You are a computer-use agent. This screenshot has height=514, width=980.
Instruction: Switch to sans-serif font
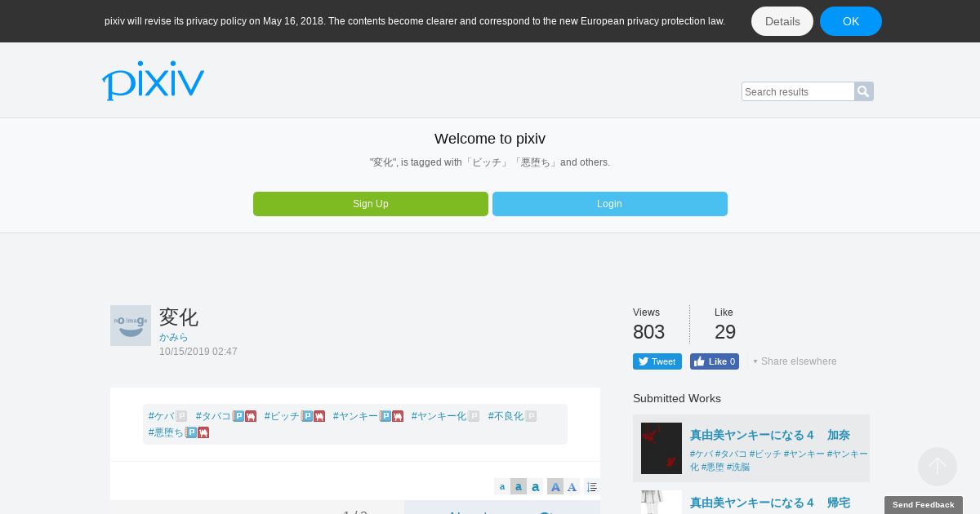[x=555, y=487]
